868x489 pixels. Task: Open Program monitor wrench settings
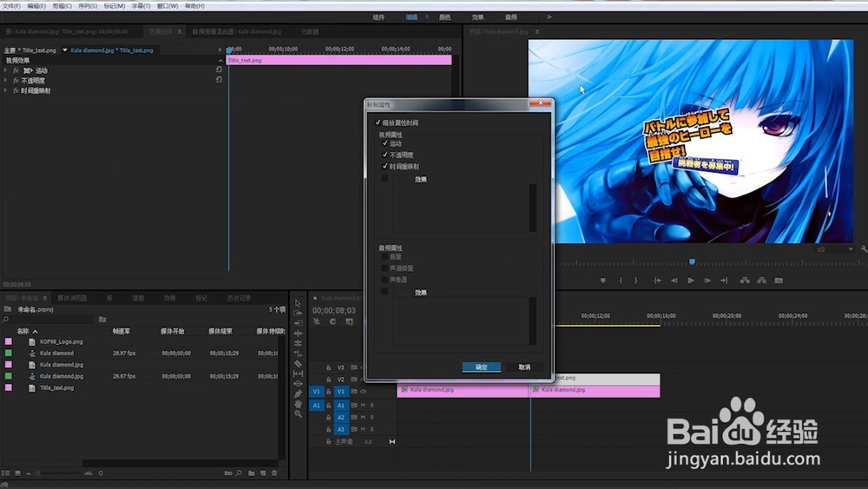864,249
